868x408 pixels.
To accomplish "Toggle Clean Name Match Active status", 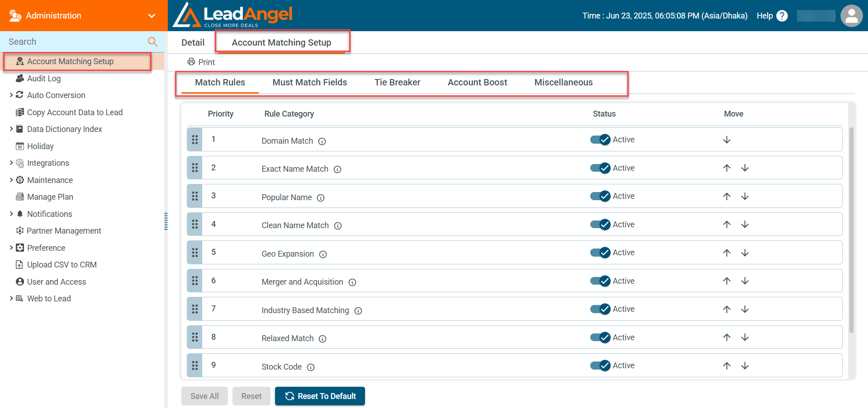I will pos(600,225).
